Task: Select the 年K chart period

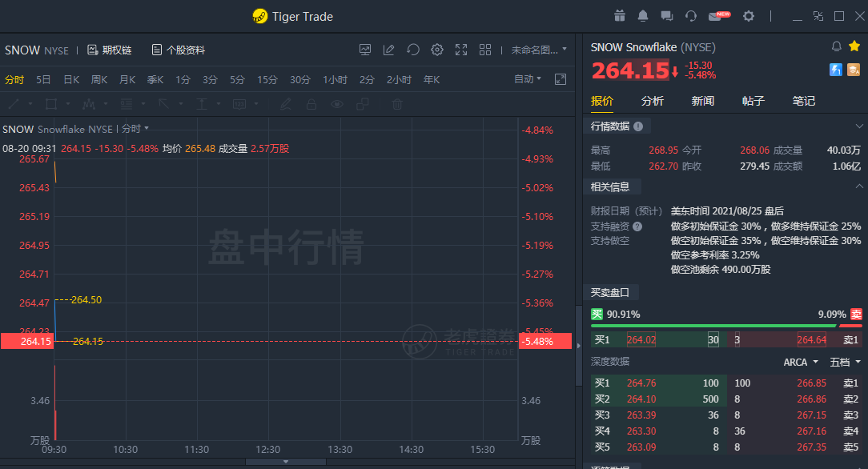Action: click(x=432, y=80)
